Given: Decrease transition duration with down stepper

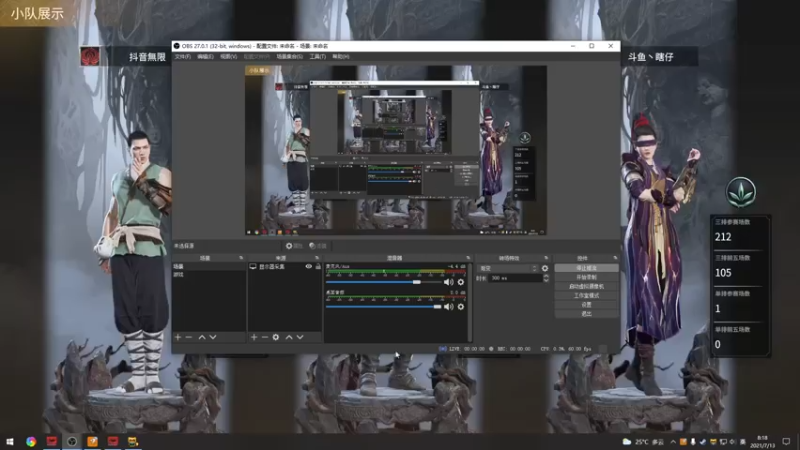Looking at the screenshot, I should (x=546, y=281).
